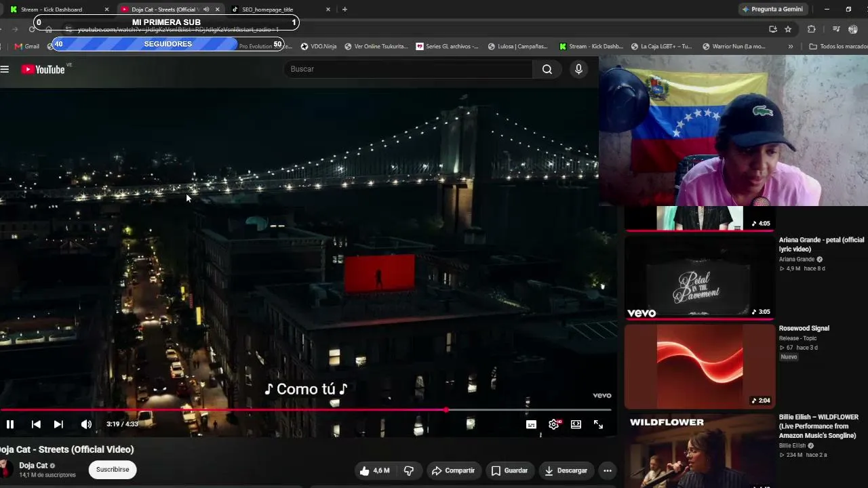Close the Doja Cat - Streets tab
The width and height of the screenshot is (868, 488).
click(217, 9)
